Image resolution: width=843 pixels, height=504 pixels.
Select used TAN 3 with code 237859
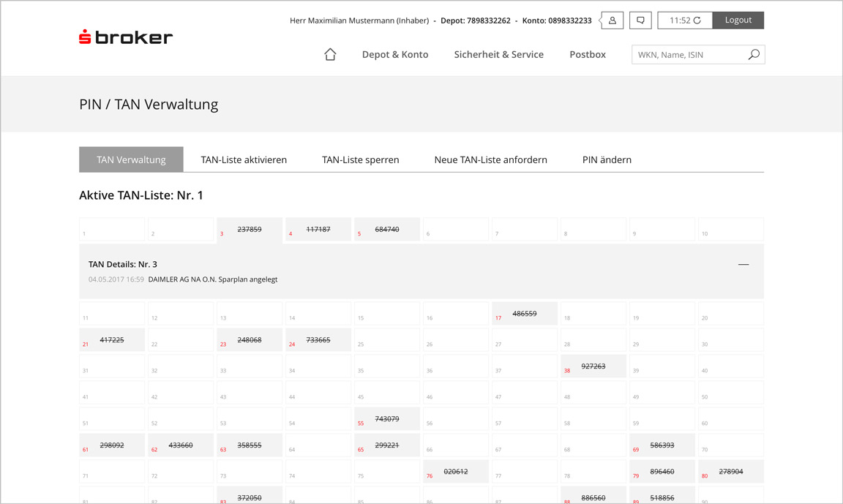click(x=250, y=230)
